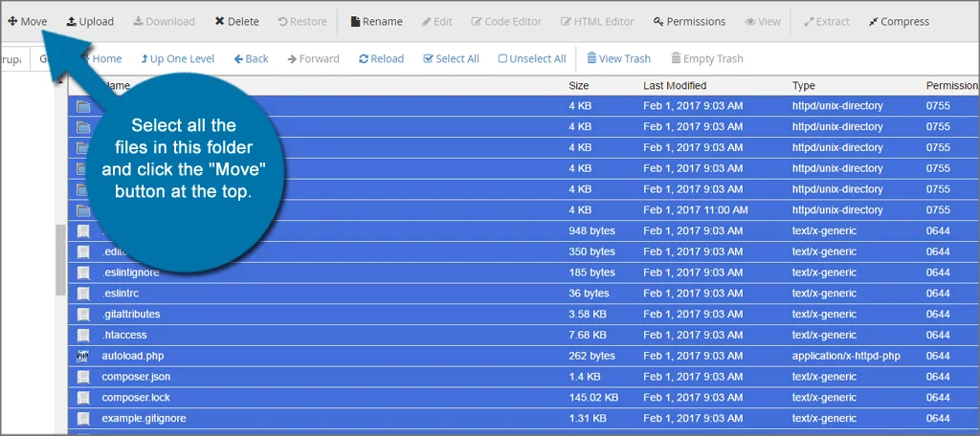Select the .htaccess file name

(x=124, y=335)
